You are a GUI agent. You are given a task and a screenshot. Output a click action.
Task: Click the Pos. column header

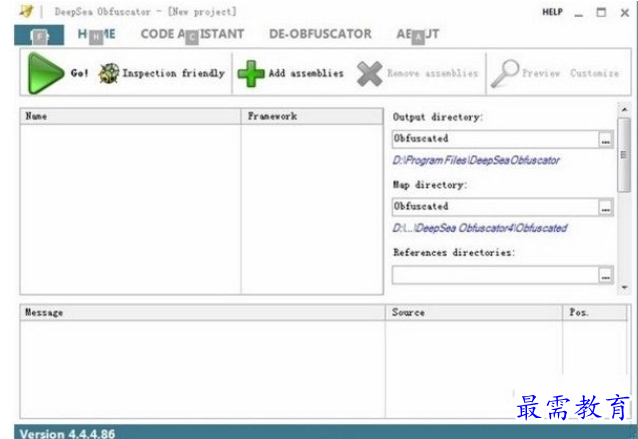[595, 312]
